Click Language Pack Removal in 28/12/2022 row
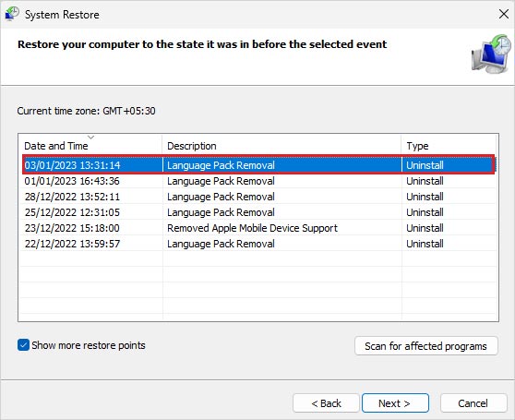The image size is (515, 420). pos(221,197)
